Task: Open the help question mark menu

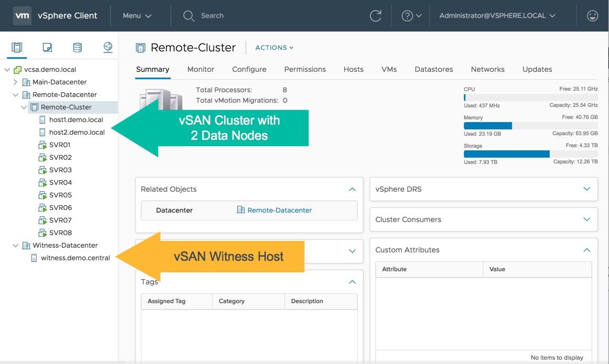Action: 411,16
